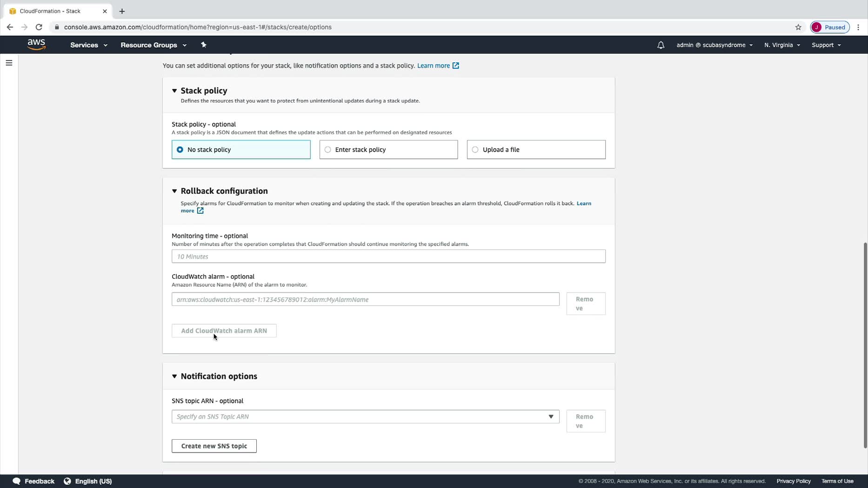Open the Resource Groups menu
The height and width of the screenshot is (488, 868).
153,45
